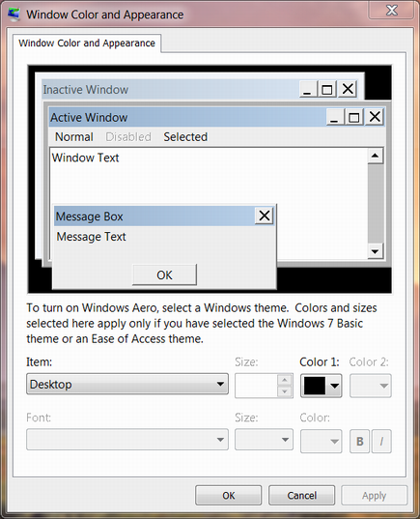The height and width of the screenshot is (519, 420).
Task: Select the Window Color and Appearance tab
Action: coord(87,43)
